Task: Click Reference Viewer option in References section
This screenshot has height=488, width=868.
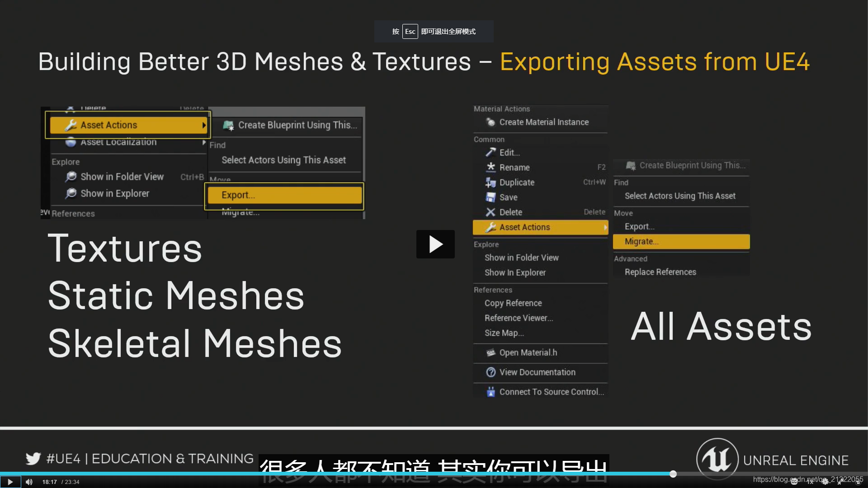Action: [518, 318]
